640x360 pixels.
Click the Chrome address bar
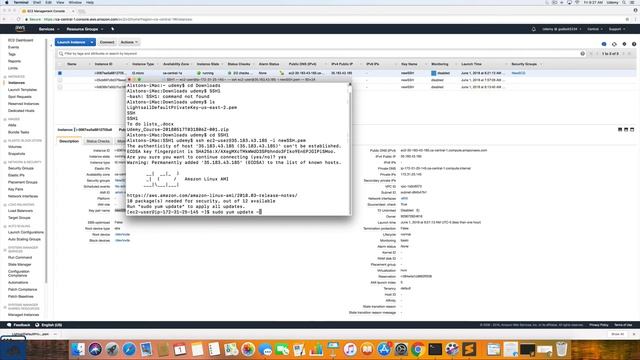pos(322,19)
